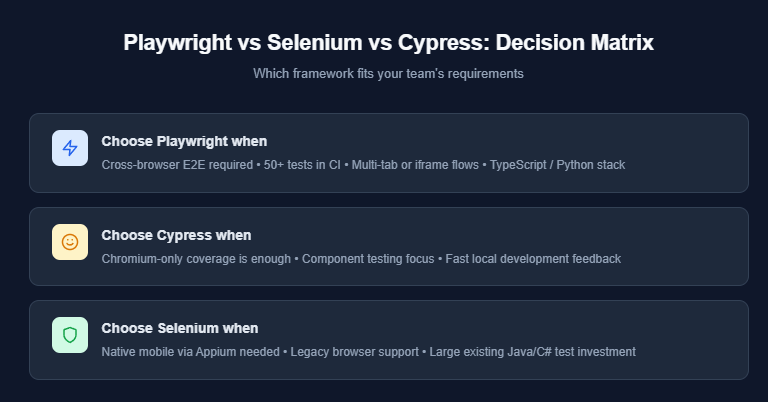This screenshot has height=402, width=768.
Task: Click the subtitle about which framework fits
Action: click(388, 74)
